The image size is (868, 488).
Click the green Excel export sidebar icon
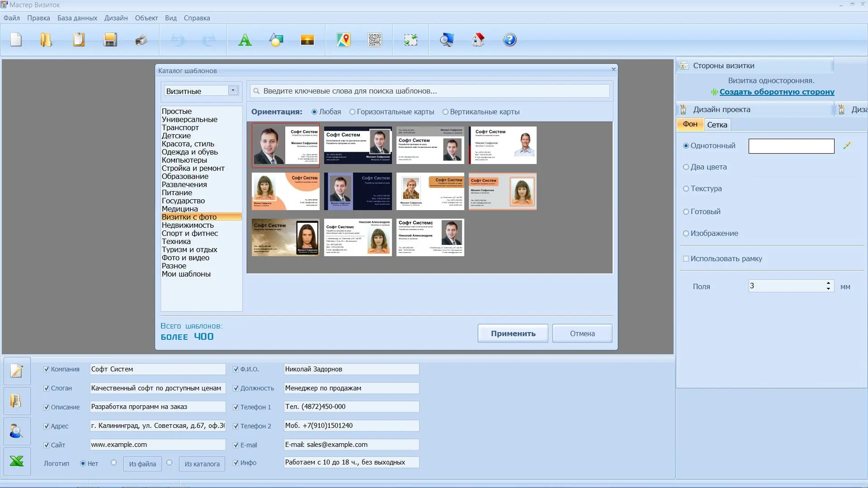(x=17, y=461)
